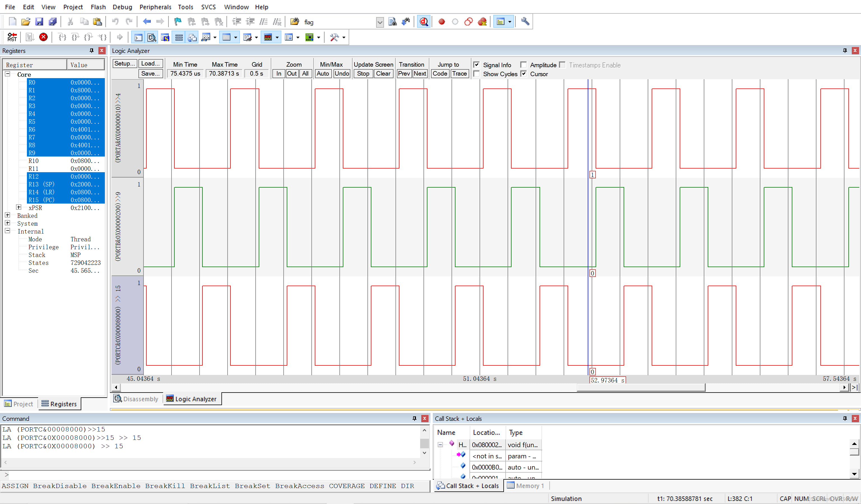This screenshot has width=861, height=504.
Task: Click the Save All icon
Action: pos(53,22)
